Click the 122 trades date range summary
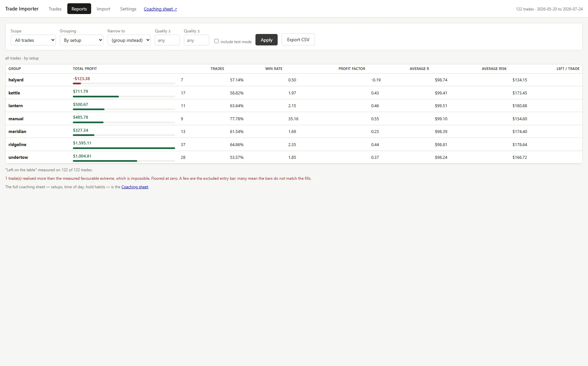Screen dimensions: 588x366 click(x=549, y=9)
